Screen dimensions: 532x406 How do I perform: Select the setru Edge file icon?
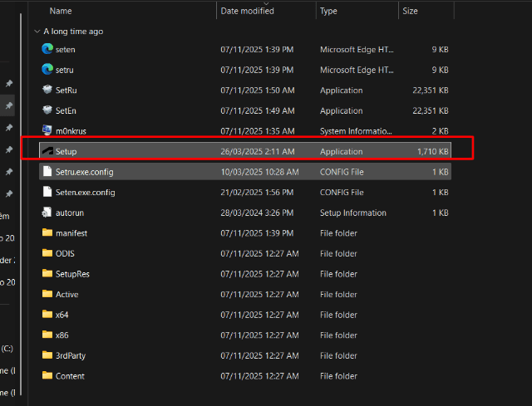point(47,70)
